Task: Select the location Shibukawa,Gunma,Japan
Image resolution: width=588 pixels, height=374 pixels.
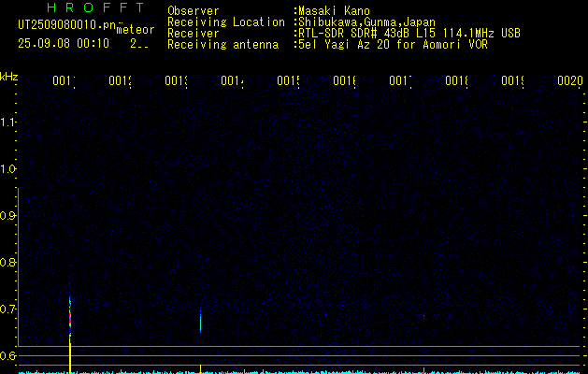Action: click(x=366, y=22)
